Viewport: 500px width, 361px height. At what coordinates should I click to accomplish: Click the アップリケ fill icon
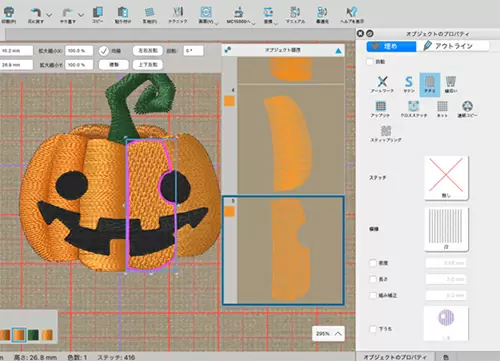(380, 109)
